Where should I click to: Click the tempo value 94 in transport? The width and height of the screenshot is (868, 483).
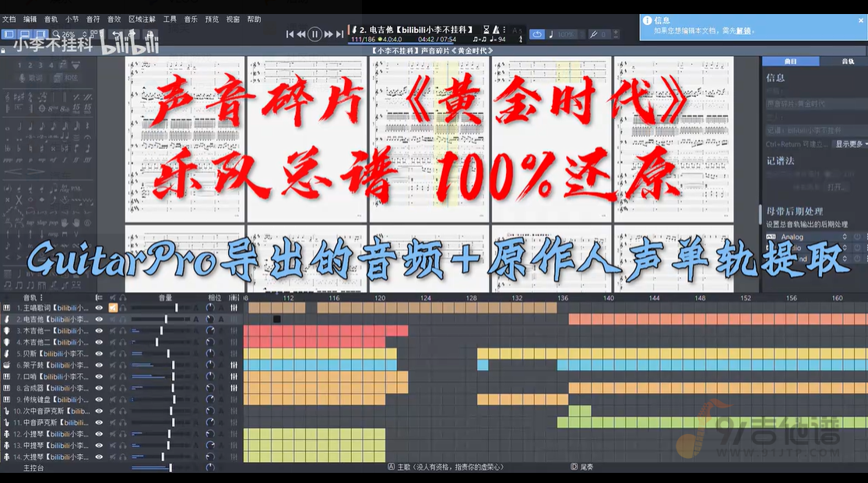pos(501,39)
